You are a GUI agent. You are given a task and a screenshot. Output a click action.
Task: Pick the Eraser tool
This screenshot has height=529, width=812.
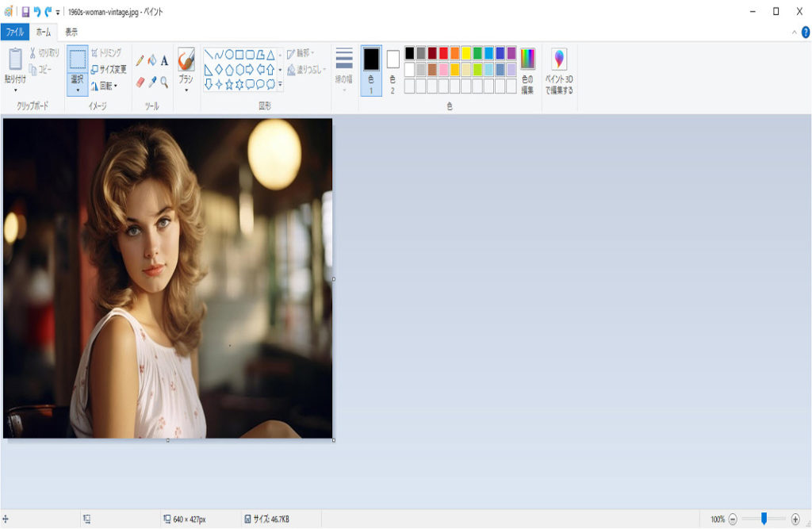pos(140,82)
